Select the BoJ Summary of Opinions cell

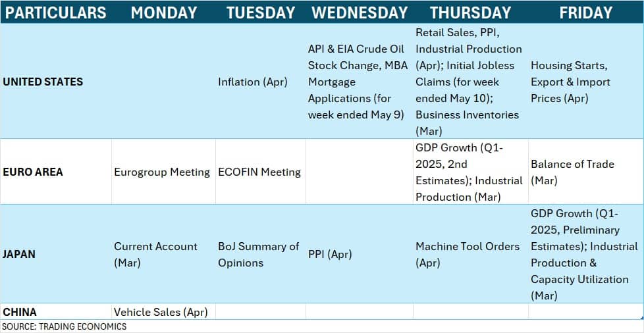[261, 254]
